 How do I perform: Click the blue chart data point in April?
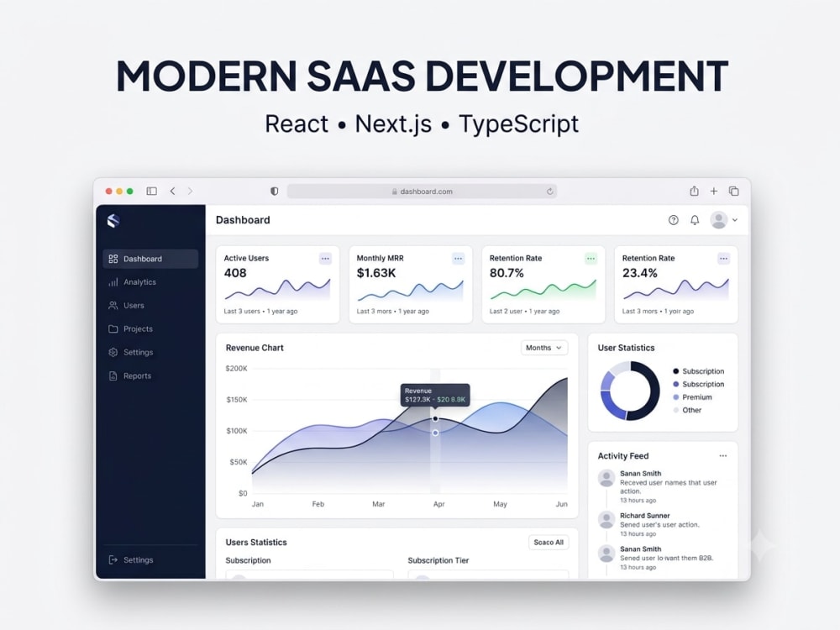[435, 433]
